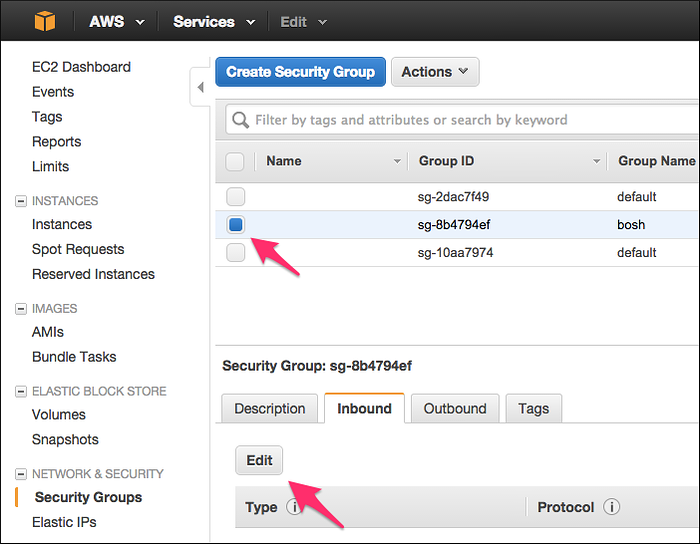Collapse ELASTIC BLOCK STORE section icon
This screenshot has height=544, width=700.
point(21,391)
